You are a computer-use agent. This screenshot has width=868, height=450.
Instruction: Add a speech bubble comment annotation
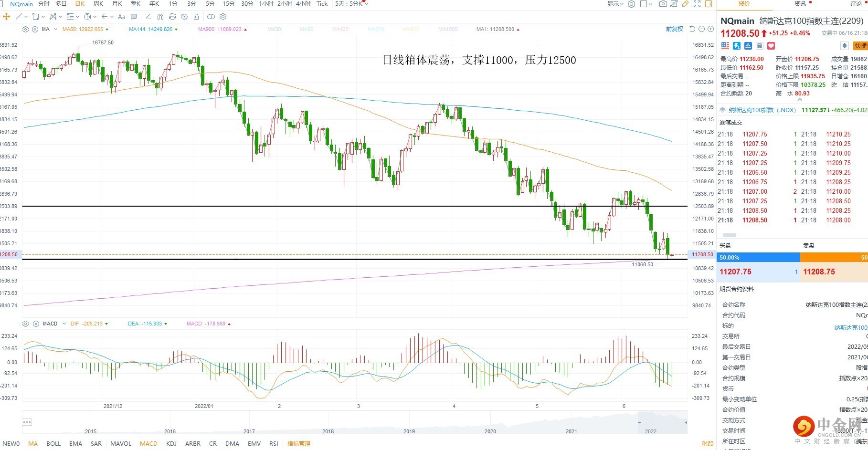click(x=134, y=17)
